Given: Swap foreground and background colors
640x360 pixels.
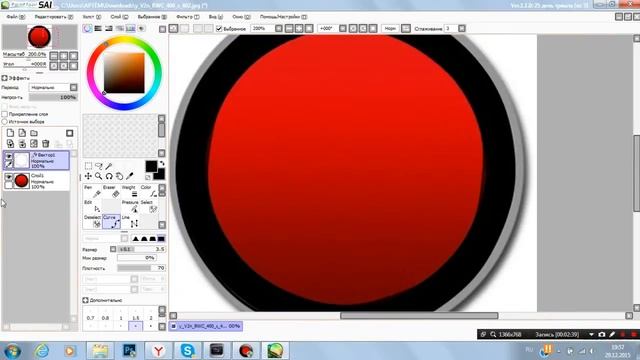Looking at the screenshot, I should point(162,163).
